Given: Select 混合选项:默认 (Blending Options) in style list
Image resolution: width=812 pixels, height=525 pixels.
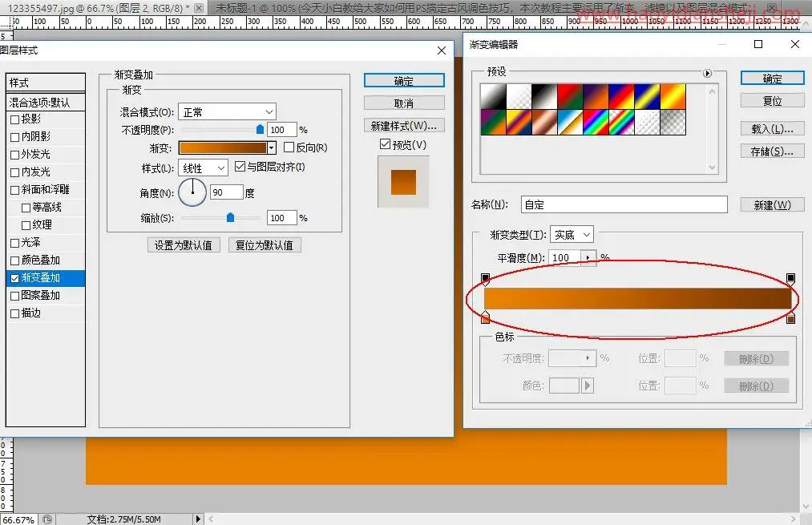Looking at the screenshot, I should pos(46,103).
